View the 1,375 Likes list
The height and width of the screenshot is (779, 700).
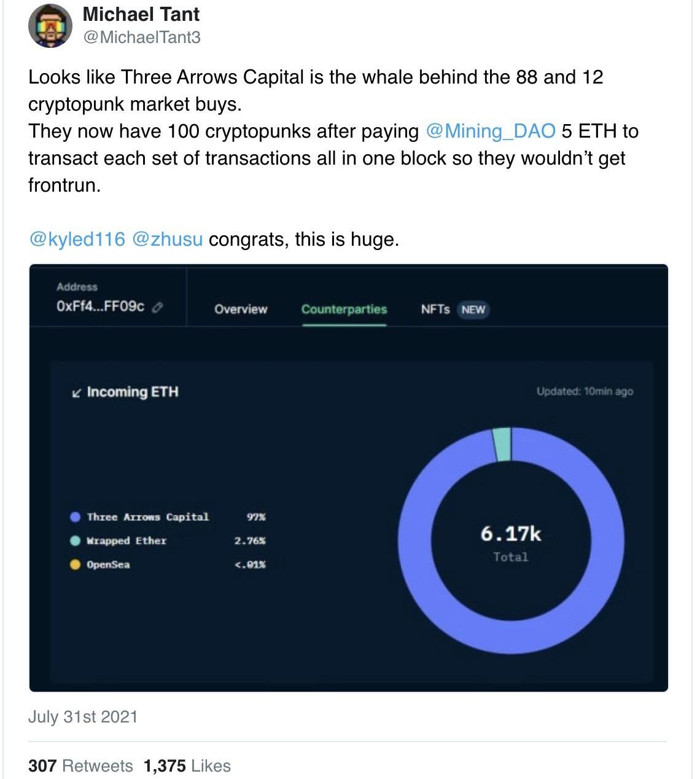[187, 766]
